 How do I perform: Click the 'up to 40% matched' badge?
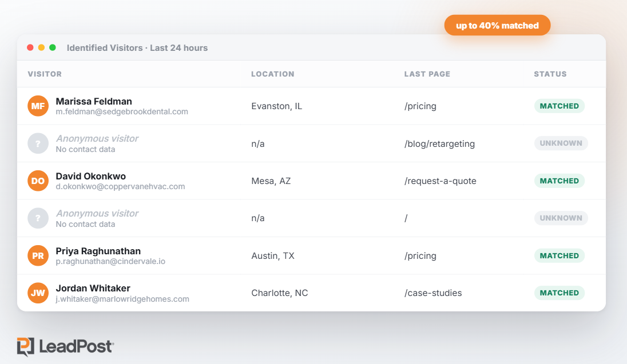coord(497,25)
